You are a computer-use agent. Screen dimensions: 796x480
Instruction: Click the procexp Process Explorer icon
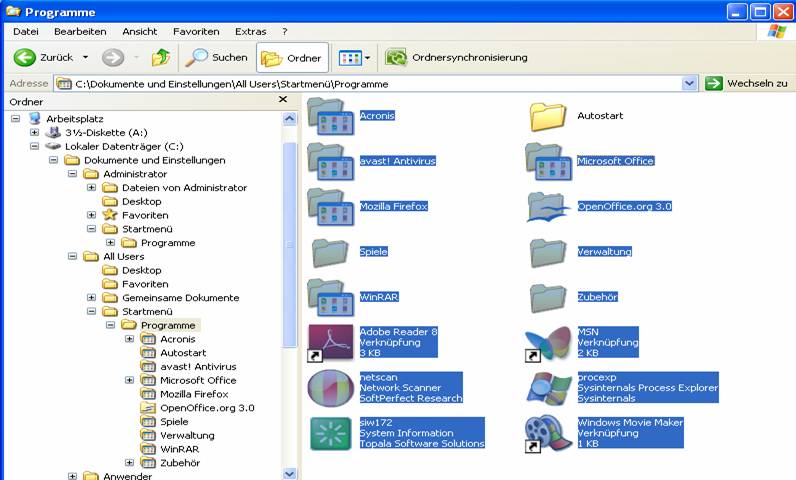[549, 388]
